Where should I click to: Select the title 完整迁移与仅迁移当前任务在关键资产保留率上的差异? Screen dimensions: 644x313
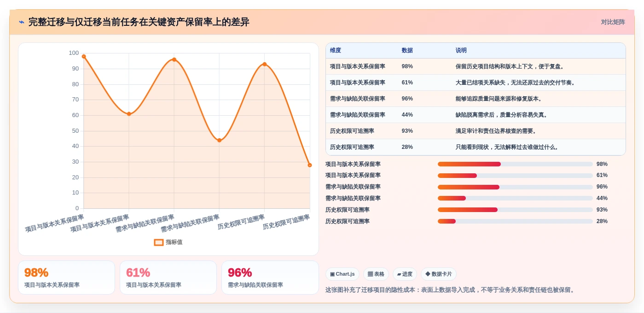tap(139, 22)
